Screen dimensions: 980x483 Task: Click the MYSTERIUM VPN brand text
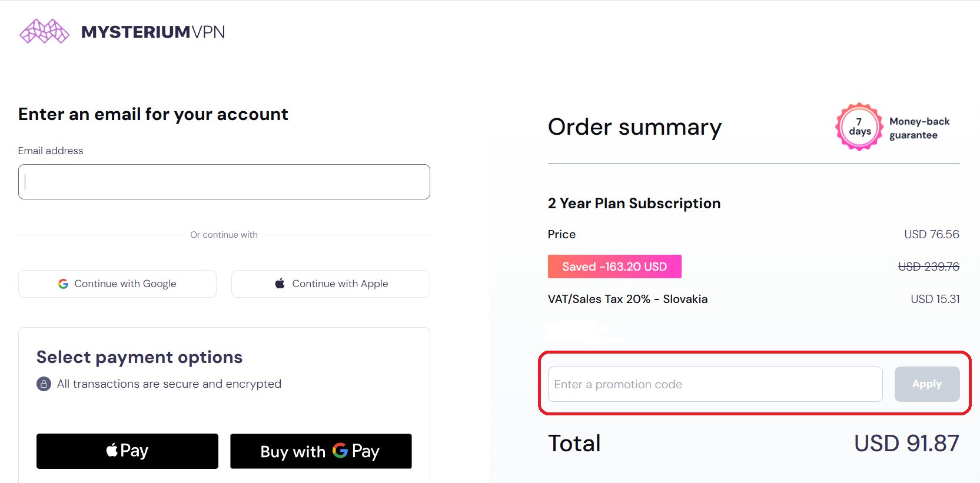point(153,32)
